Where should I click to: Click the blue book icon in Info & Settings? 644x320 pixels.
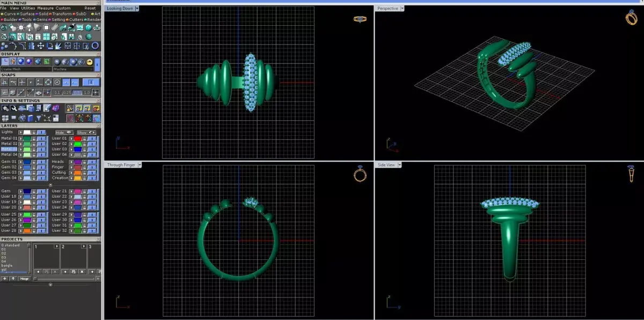coord(31,118)
